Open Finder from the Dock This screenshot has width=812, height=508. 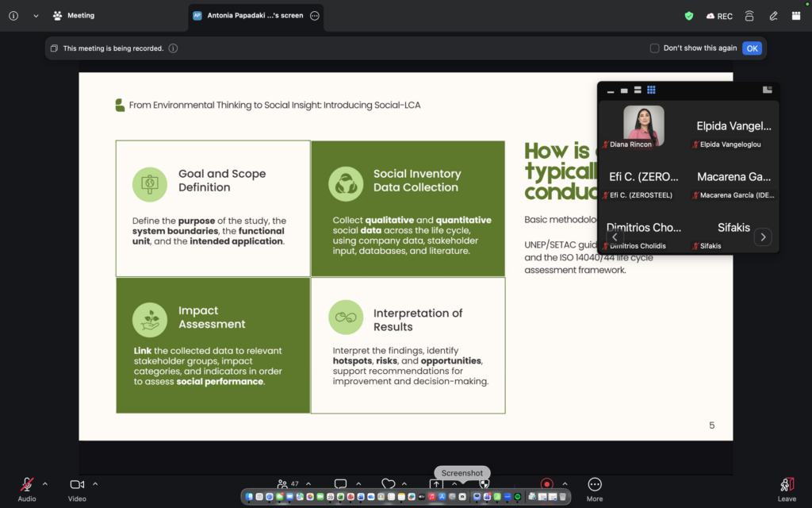(x=249, y=497)
